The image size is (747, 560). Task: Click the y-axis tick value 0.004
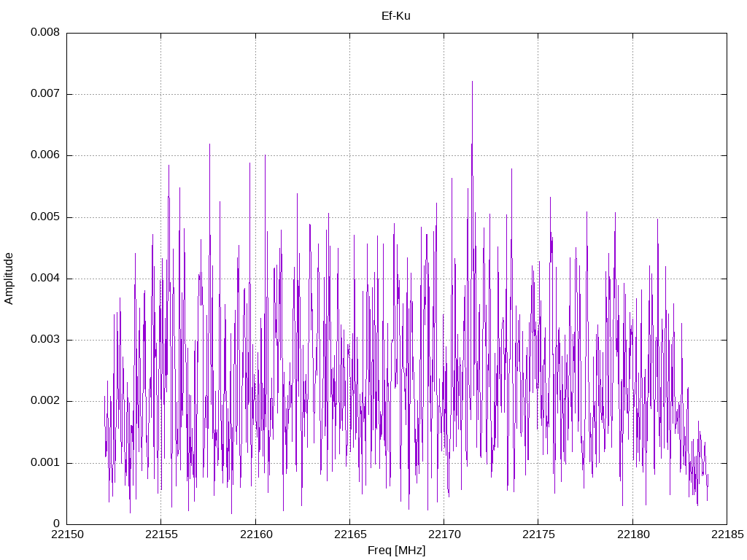tap(45, 278)
